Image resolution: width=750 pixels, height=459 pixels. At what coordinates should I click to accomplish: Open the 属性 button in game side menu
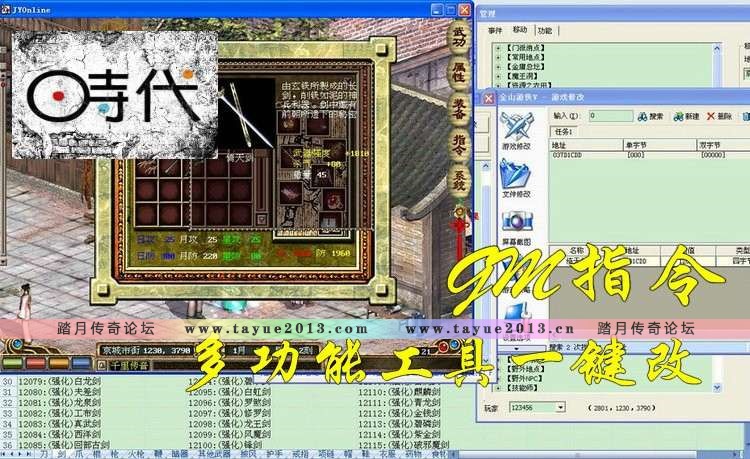tap(459, 72)
